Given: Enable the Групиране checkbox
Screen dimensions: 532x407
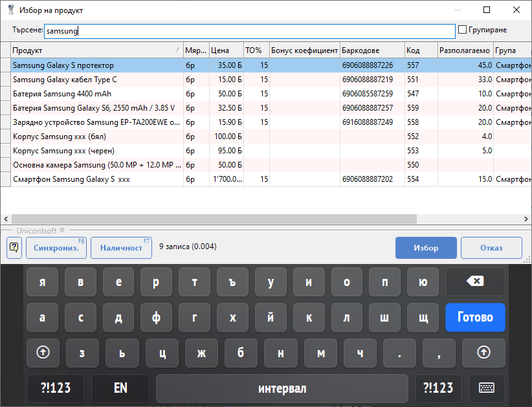Looking at the screenshot, I should 462,30.
